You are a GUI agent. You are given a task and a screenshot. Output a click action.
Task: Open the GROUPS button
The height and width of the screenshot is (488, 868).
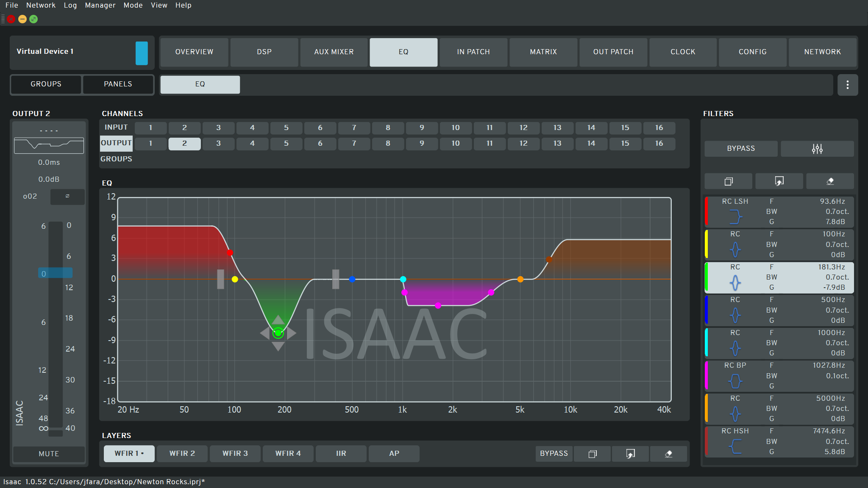46,84
